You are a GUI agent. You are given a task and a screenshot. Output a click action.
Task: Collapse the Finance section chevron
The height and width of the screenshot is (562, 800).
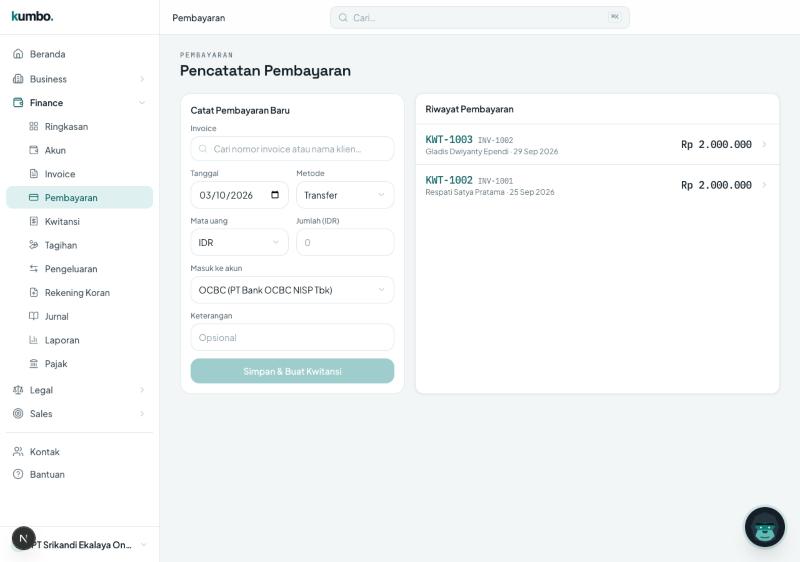(x=142, y=103)
